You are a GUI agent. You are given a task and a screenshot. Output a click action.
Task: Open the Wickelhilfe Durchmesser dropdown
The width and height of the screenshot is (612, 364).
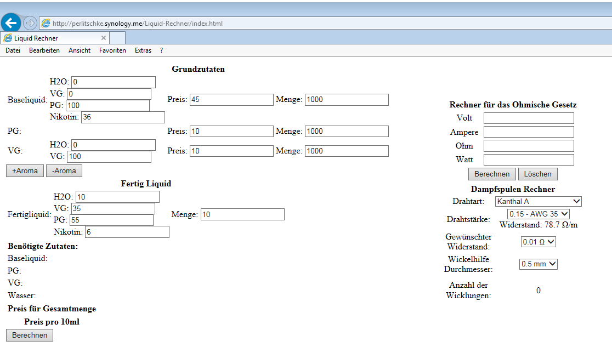538,264
